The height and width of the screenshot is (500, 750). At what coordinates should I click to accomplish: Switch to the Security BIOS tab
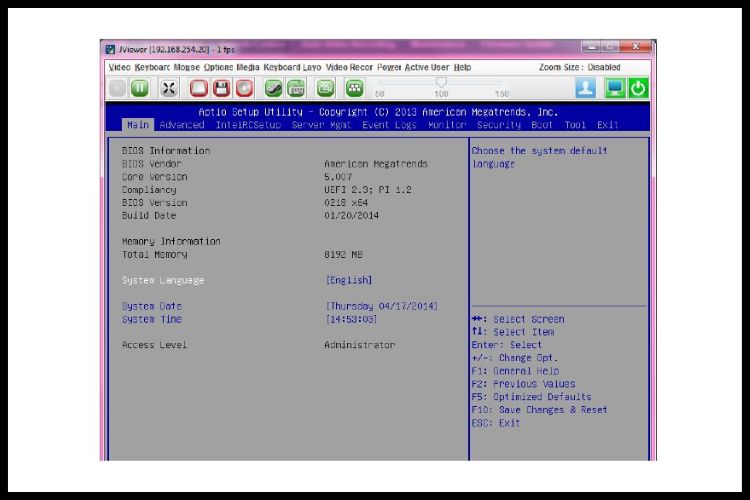click(x=499, y=125)
